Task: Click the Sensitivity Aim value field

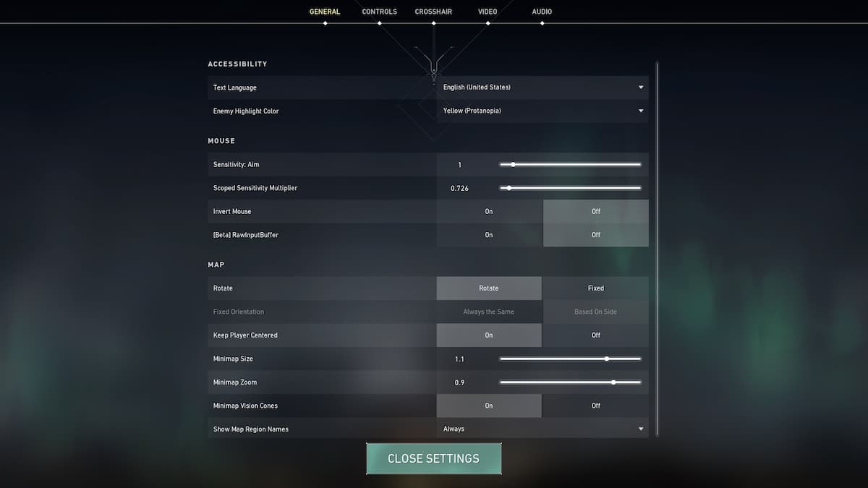Action: [x=459, y=165]
